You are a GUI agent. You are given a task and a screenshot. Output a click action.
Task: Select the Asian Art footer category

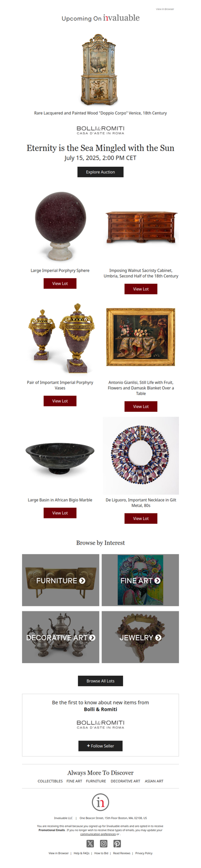click(154, 781)
